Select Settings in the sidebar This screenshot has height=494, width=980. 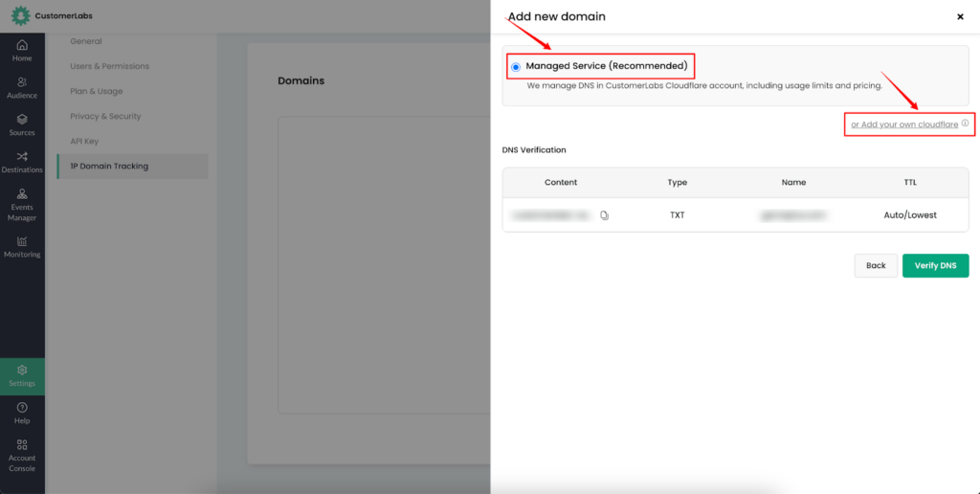22,376
